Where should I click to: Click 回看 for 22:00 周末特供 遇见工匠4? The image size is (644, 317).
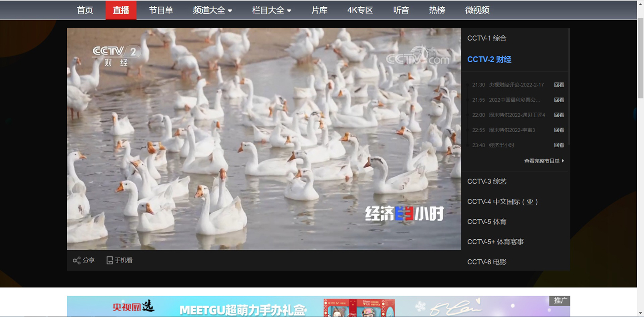point(559,115)
